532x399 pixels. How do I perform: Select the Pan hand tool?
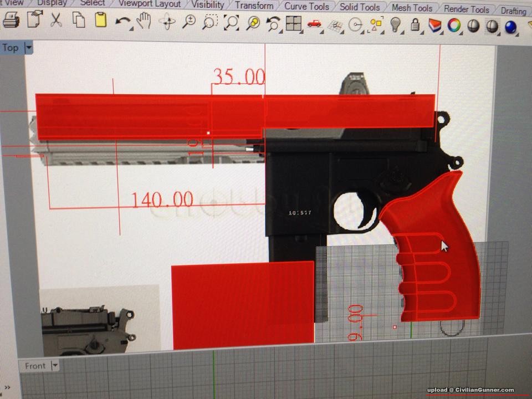[x=144, y=22]
